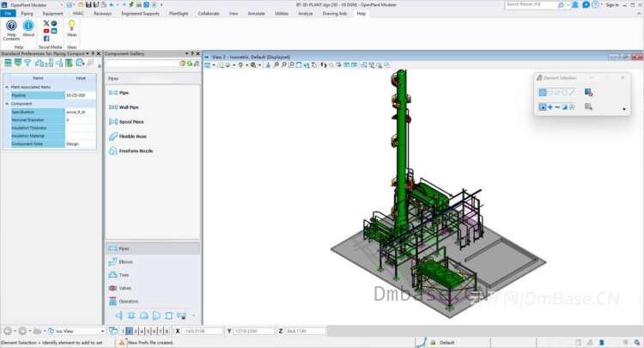
Task: Click the funnel filter icon in preferences toolbar
Action: coord(27,63)
